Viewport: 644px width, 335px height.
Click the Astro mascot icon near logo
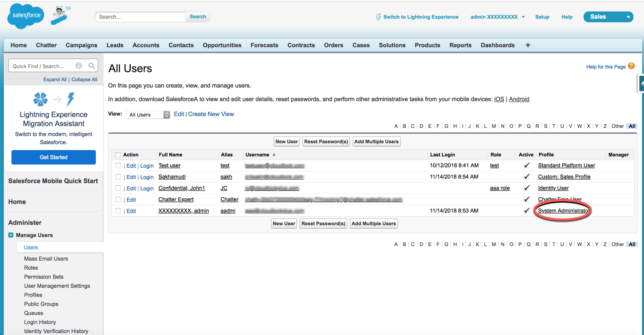tap(60, 15)
